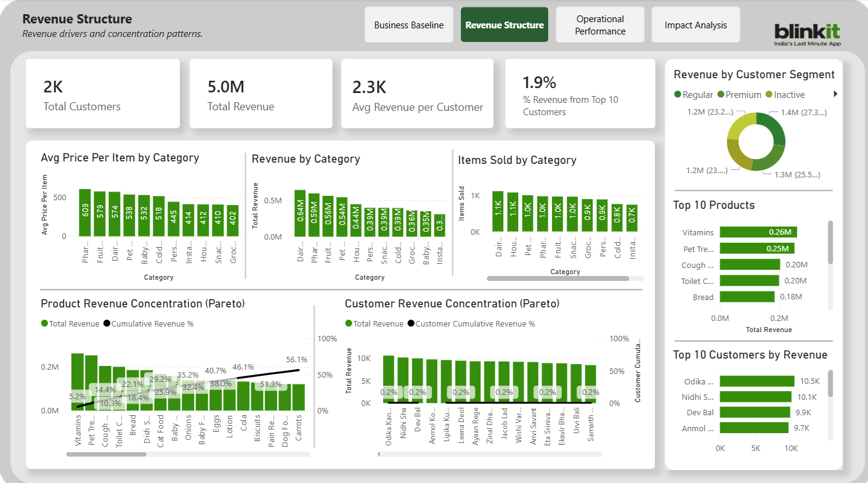Click the 5.0M Total Revenue card
The height and width of the screenshot is (483, 868).
tap(261, 93)
